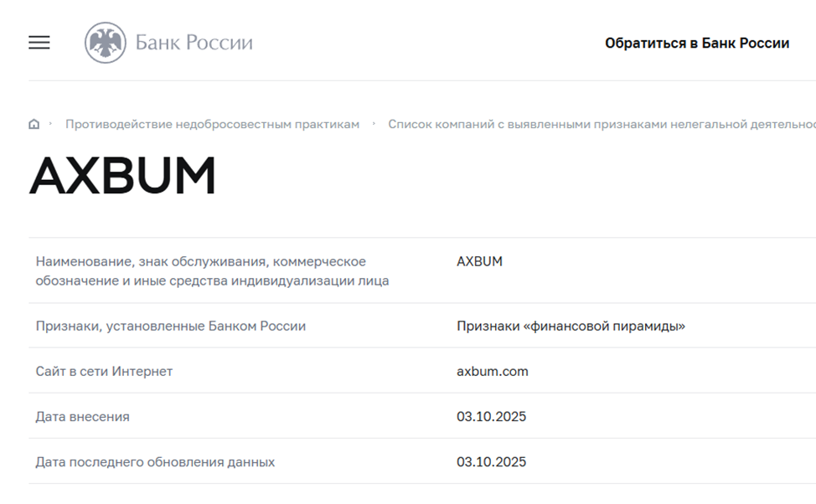
Task: Select the date next to "Дата внесения"
Action: point(491,416)
